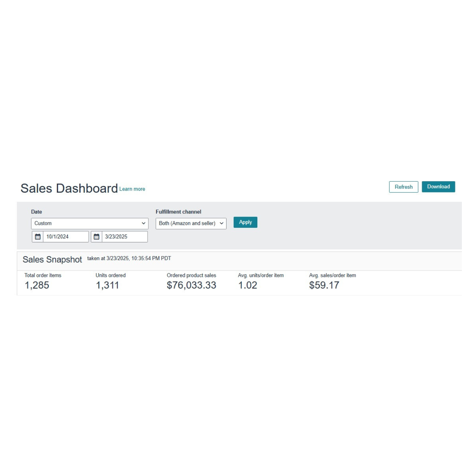
Task: Click the Total order items value 1,285
Action: tap(37, 285)
